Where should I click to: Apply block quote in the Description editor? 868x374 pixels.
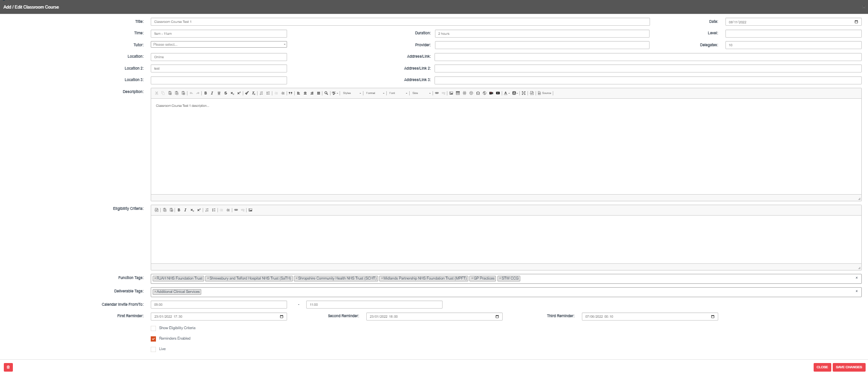(290, 93)
